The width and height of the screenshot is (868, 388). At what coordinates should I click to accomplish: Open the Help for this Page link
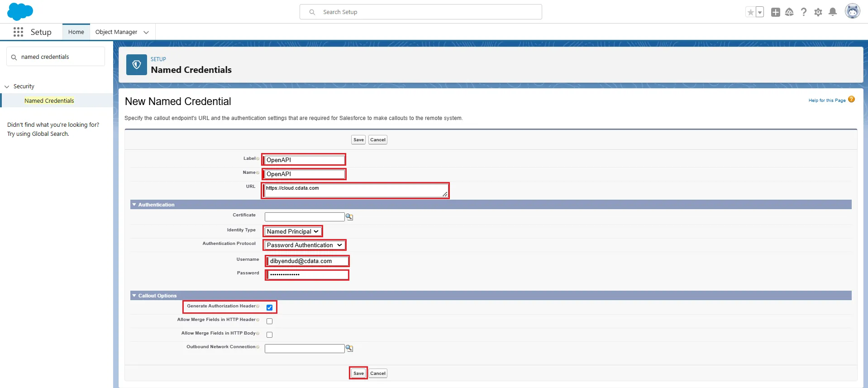827,101
